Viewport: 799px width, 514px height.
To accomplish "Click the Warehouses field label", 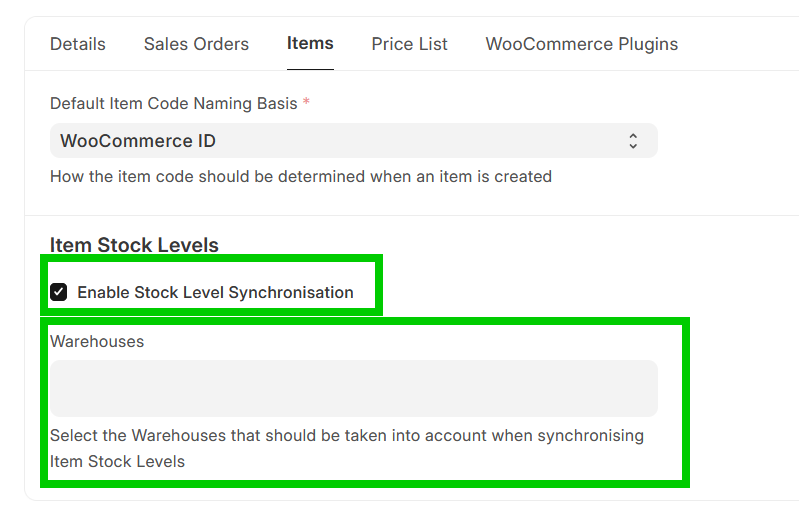I will (97, 341).
